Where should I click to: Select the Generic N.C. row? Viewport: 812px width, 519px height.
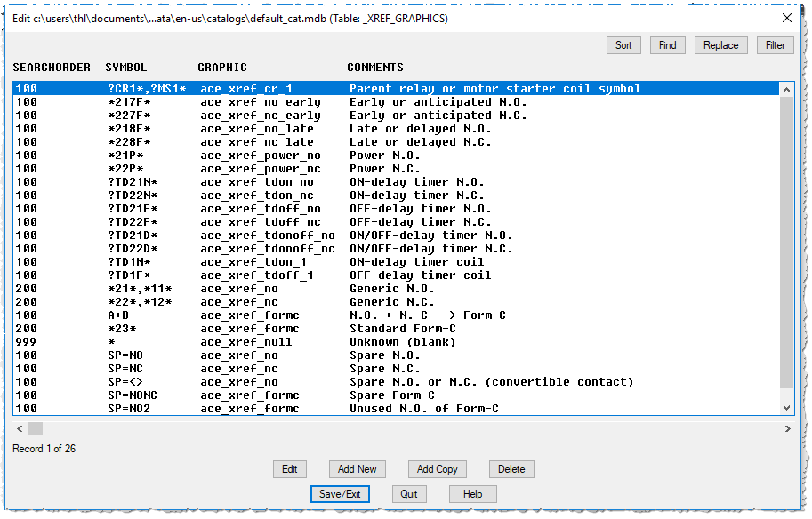396,302
